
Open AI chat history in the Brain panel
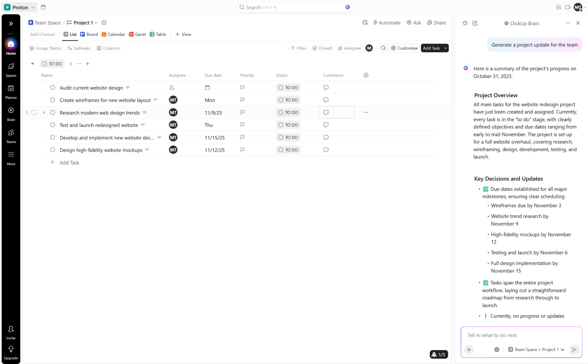pos(465,23)
